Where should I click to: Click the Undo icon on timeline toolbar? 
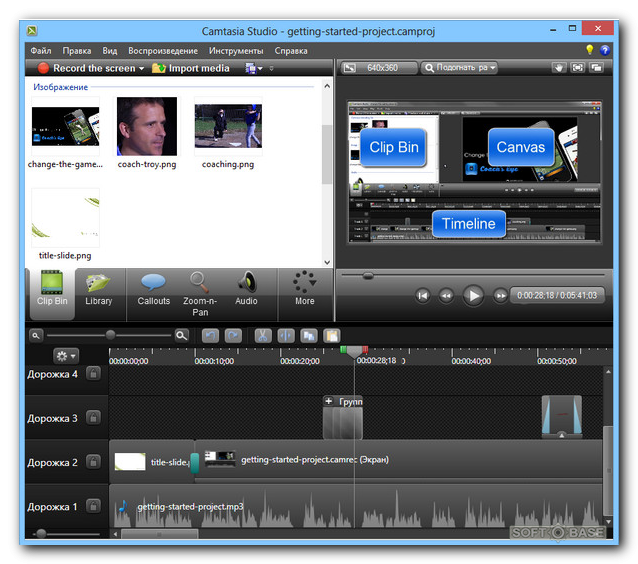[x=210, y=336]
